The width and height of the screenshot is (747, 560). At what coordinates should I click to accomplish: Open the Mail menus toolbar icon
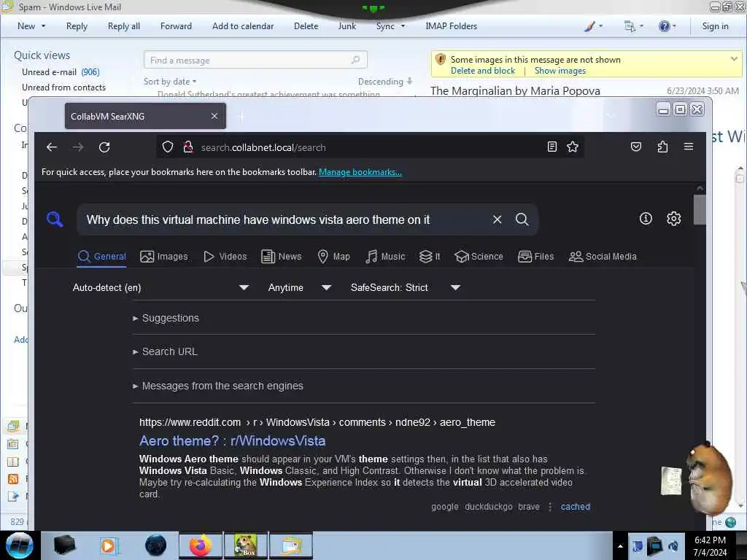[630, 26]
